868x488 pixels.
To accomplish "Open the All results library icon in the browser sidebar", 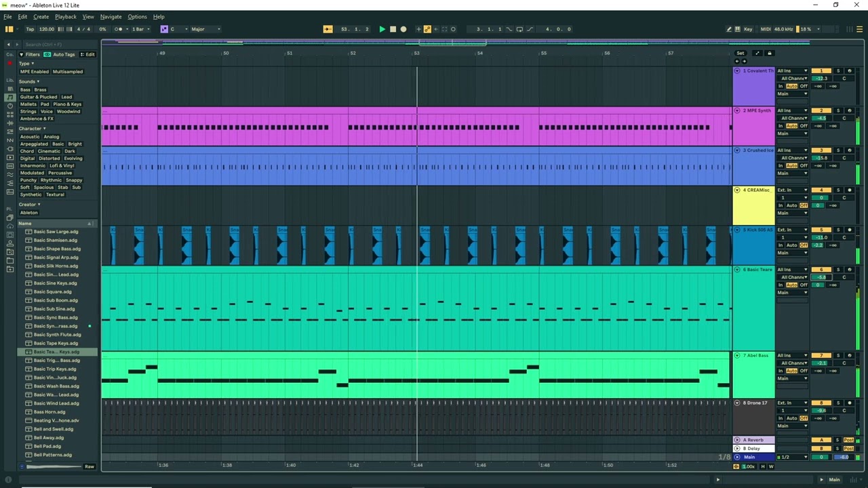I will click(x=9, y=89).
